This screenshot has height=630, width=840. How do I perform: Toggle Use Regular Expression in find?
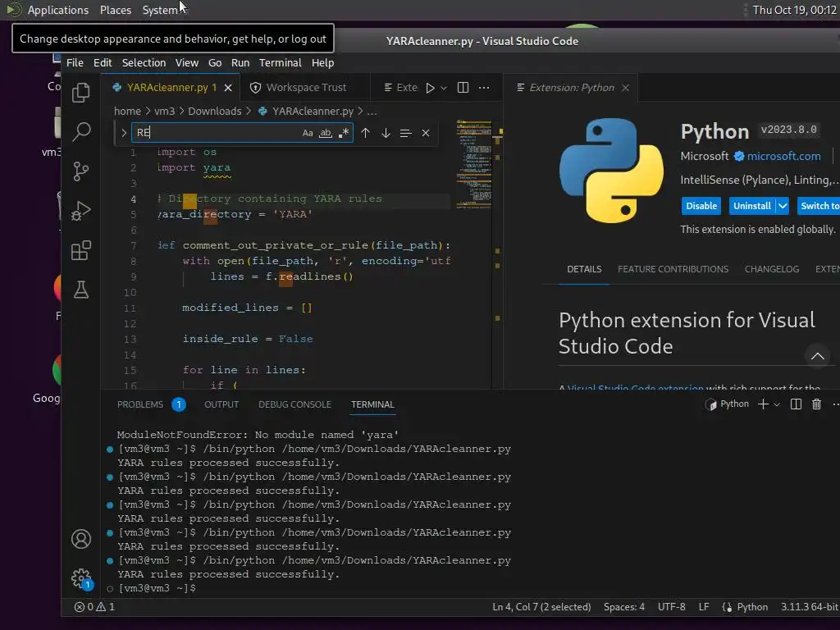[344, 133]
